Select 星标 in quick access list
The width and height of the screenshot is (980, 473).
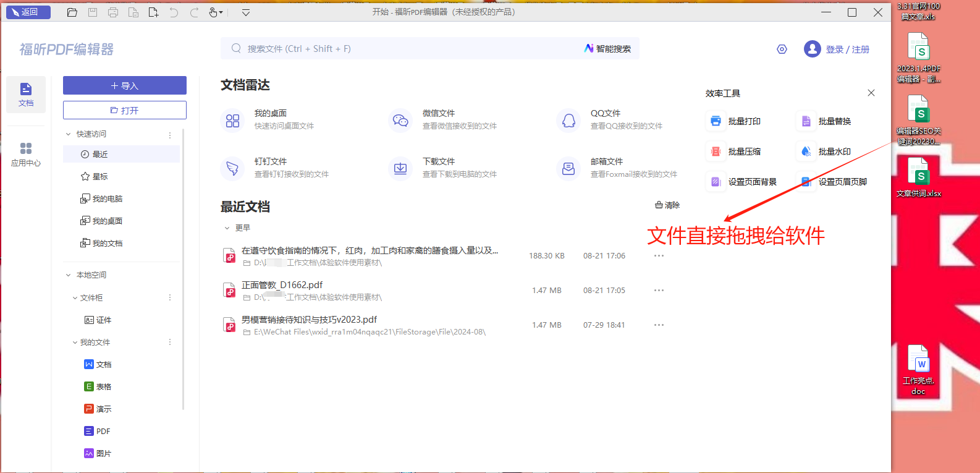(x=99, y=177)
